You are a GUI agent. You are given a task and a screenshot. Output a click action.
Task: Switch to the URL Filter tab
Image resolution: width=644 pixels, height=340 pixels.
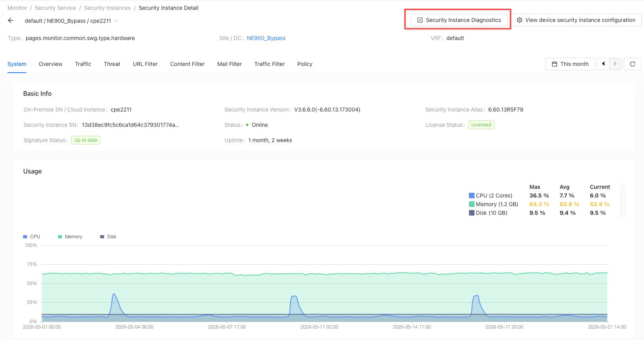pos(145,64)
